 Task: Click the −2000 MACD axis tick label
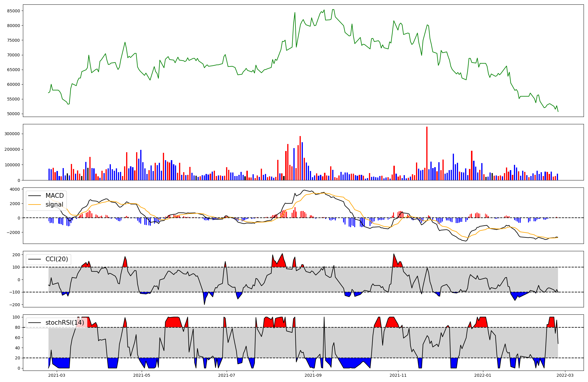pyautogui.click(x=14, y=232)
